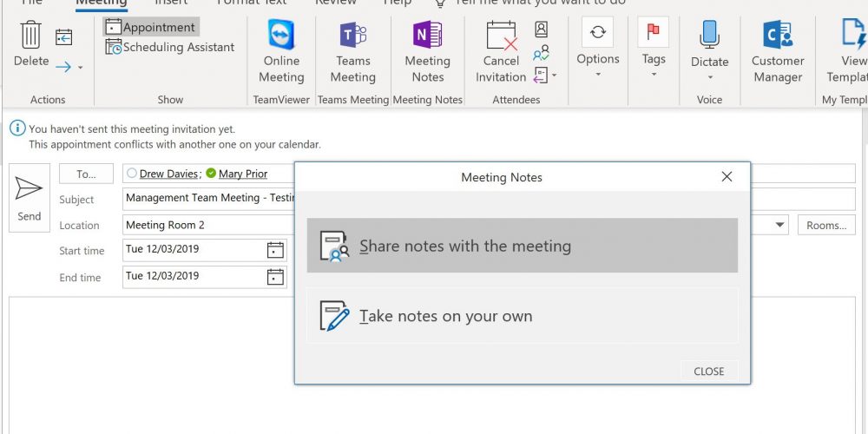The height and width of the screenshot is (434, 868).
Task: Open the Scheduling Assistant
Action: 170,47
